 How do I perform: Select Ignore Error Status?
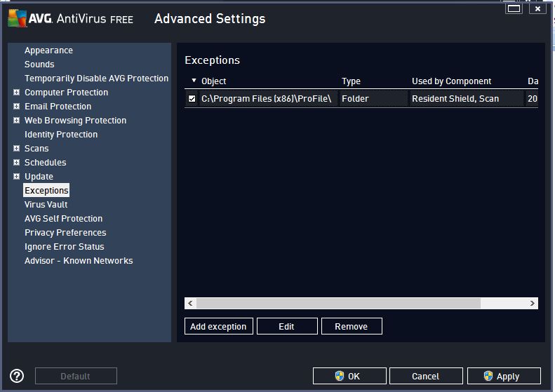click(64, 247)
